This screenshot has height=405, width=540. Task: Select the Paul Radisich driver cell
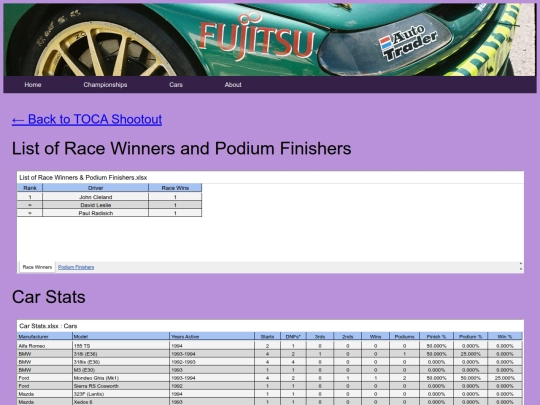[96, 213]
